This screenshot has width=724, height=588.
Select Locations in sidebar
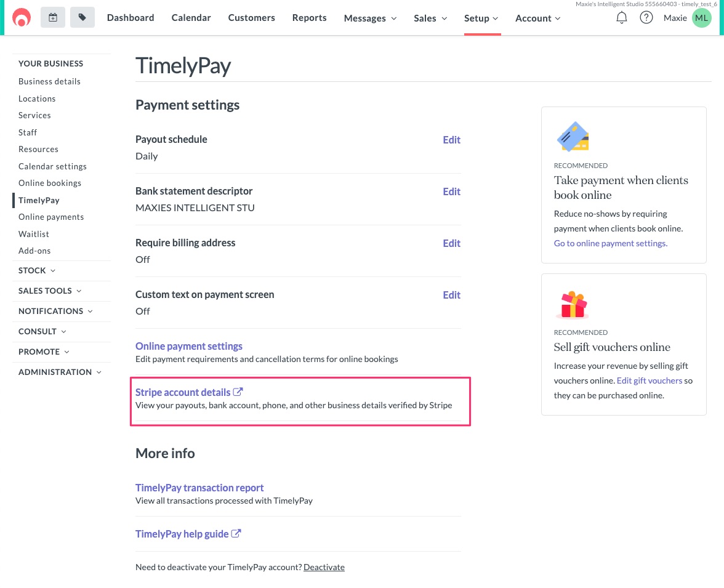coord(37,99)
